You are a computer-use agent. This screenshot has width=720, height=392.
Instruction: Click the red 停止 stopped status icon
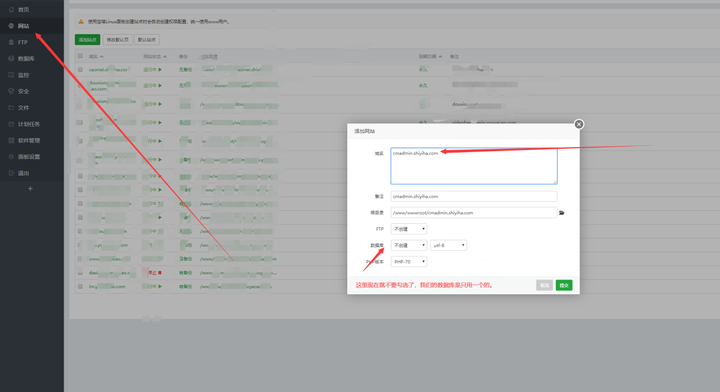click(159, 273)
